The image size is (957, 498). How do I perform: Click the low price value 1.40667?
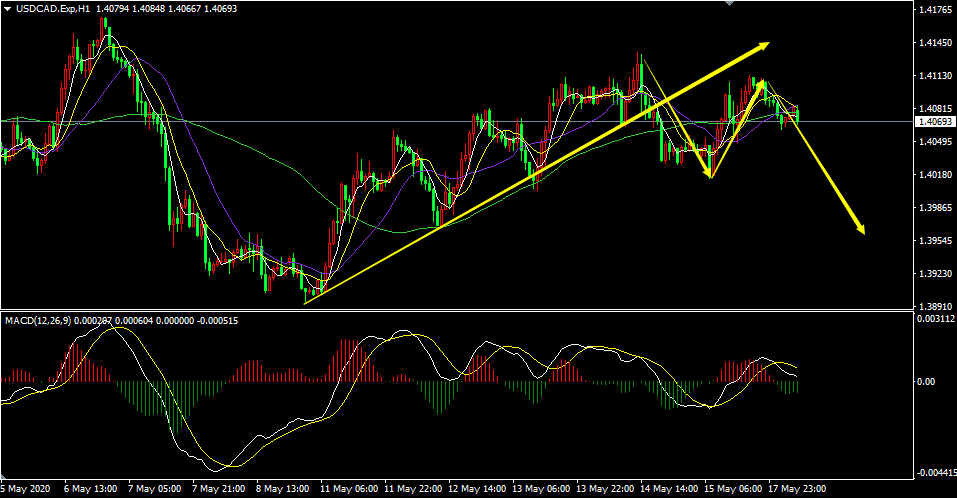pos(185,9)
